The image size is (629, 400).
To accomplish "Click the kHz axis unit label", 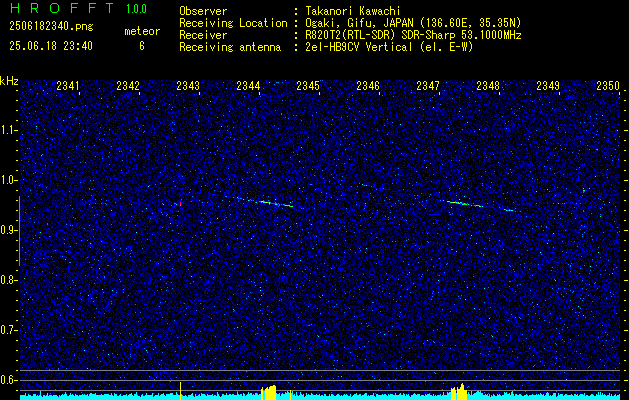I will coord(9,81).
